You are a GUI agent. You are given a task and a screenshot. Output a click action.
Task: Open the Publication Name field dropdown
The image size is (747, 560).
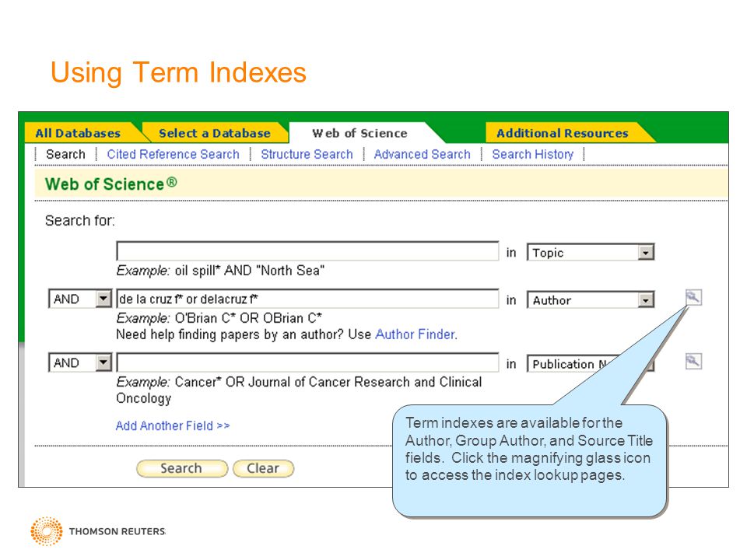591,364
